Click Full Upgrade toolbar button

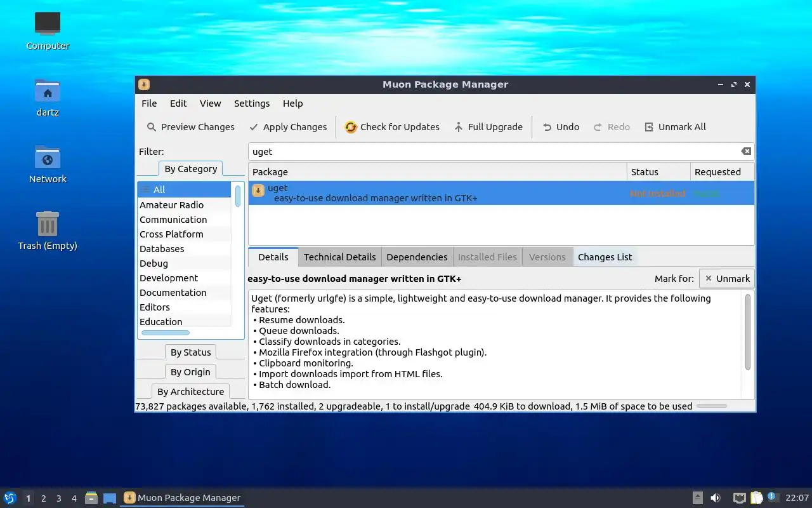(x=488, y=127)
